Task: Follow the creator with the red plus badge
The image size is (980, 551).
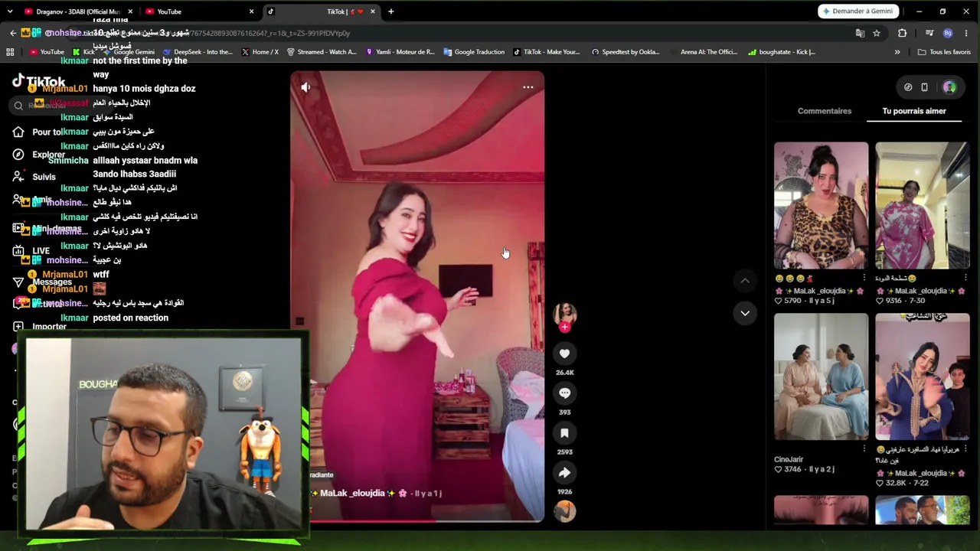Action: pyautogui.click(x=564, y=328)
